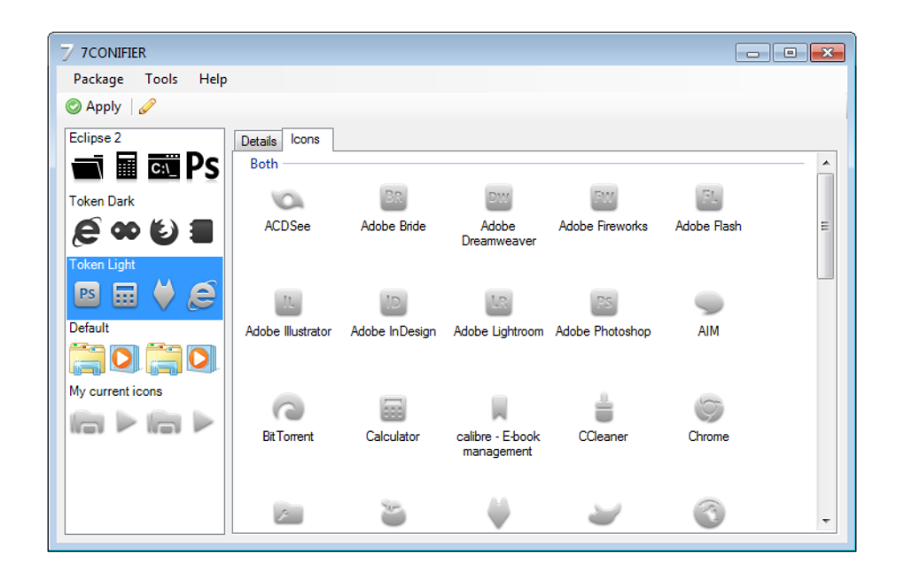
Task: Select the My current icons label
Action: (x=115, y=391)
